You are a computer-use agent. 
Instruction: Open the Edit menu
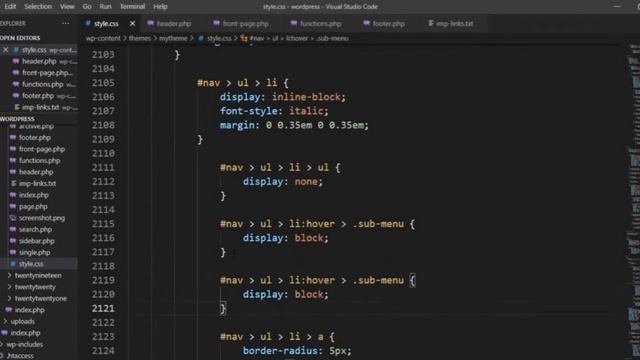[x=10, y=7]
